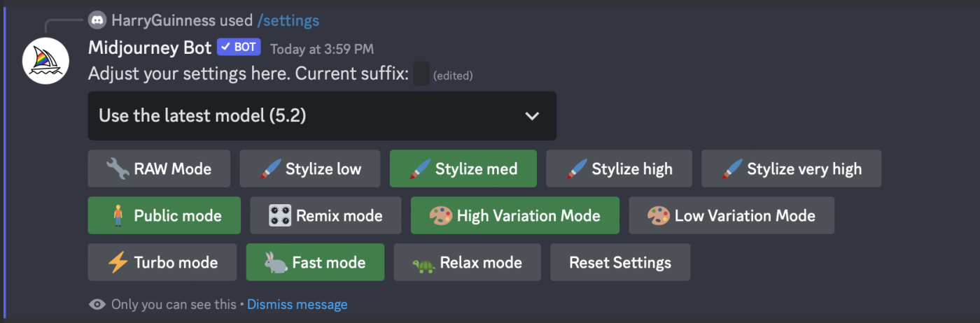The height and width of the screenshot is (323, 980).
Task: Switch to Fast mode
Action: 315,262
